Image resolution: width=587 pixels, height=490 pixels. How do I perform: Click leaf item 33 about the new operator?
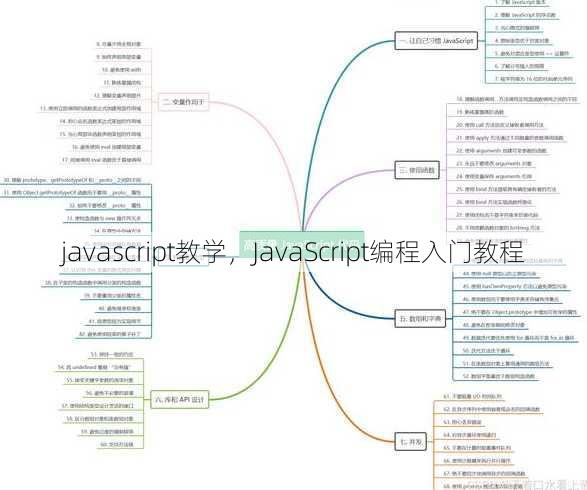click(x=104, y=218)
